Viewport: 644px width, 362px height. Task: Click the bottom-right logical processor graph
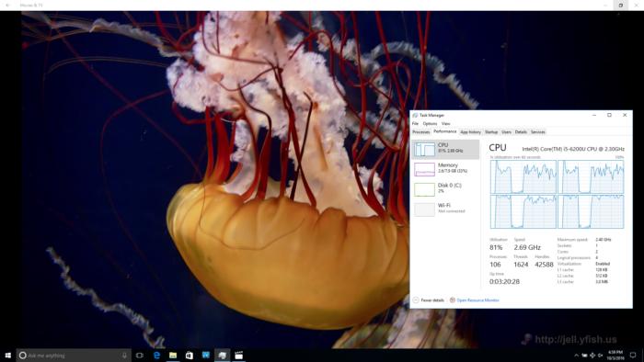(x=591, y=211)
